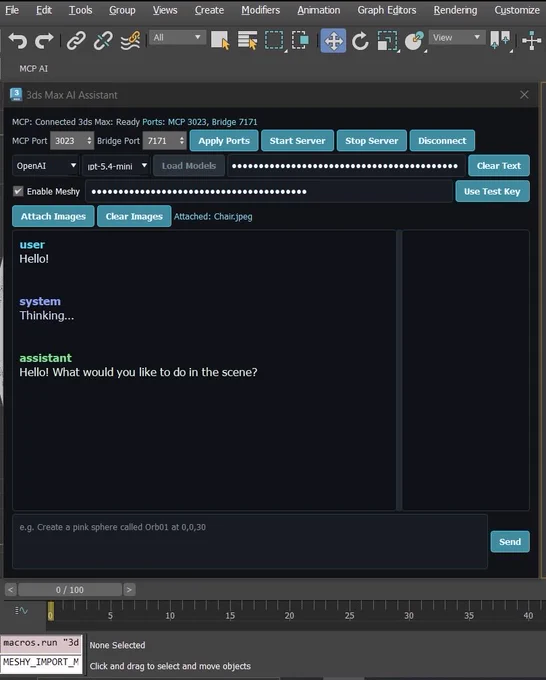
Task: Click the Disconnect button
Action: tap(442, 141)
